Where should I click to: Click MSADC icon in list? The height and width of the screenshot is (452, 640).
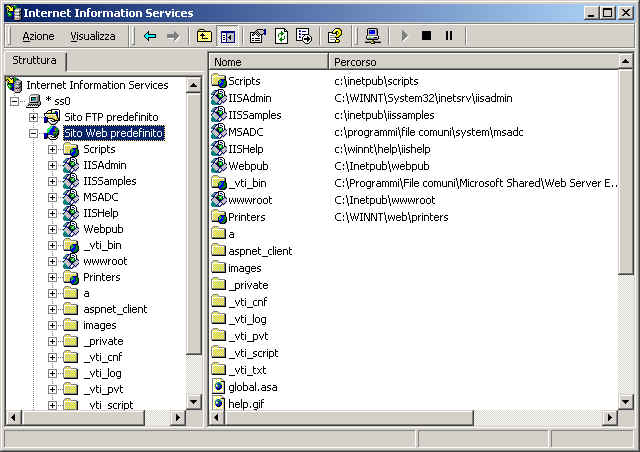click(219, 132)
